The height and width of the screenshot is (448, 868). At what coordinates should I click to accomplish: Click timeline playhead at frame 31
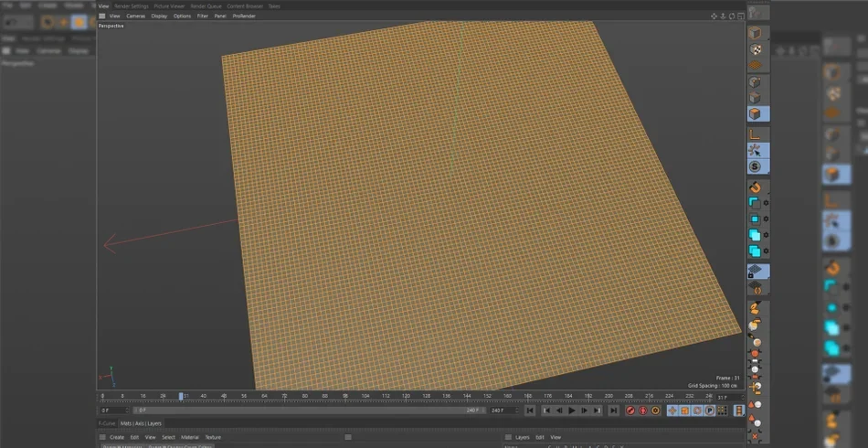point(181,397)
